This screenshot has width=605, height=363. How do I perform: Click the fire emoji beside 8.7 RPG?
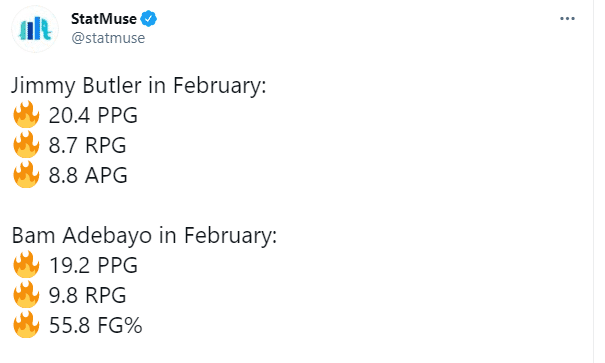coord(26,144)
